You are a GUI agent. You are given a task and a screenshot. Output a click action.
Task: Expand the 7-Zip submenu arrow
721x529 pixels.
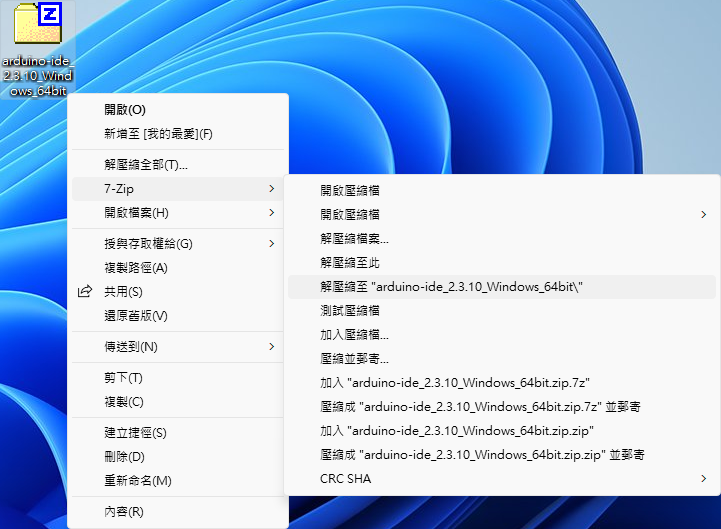pos(272,189)
